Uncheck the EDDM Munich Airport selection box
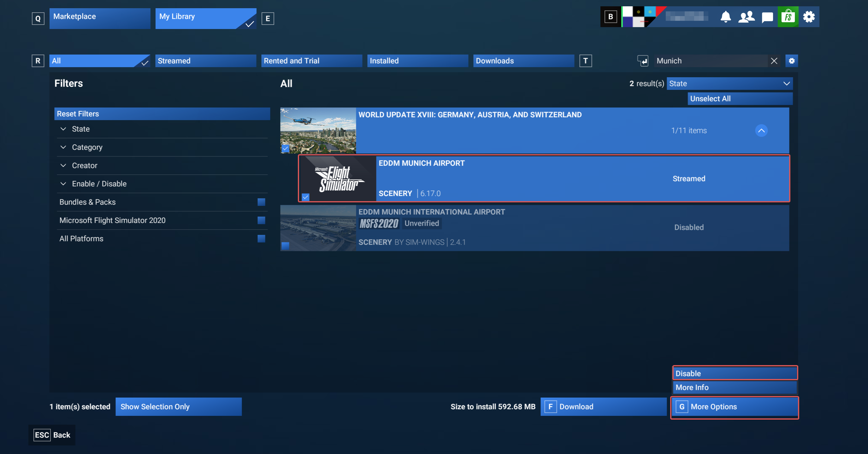Image resolution: width=868 pixels, height=454 pixels. [x=305, y=197]
